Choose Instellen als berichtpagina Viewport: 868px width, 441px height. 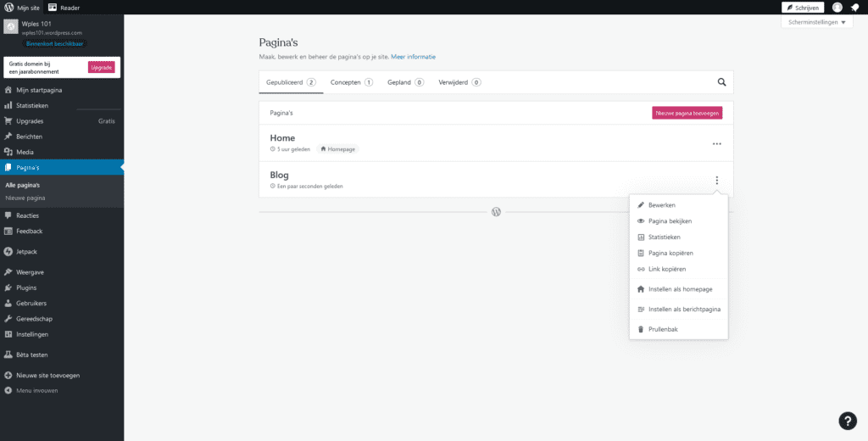pos(679,310)
